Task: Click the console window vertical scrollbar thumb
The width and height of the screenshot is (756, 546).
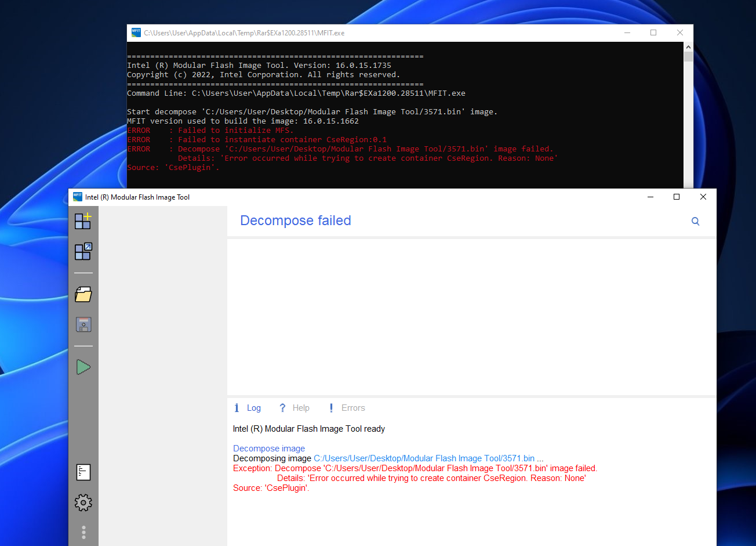Action: point(688,57)
